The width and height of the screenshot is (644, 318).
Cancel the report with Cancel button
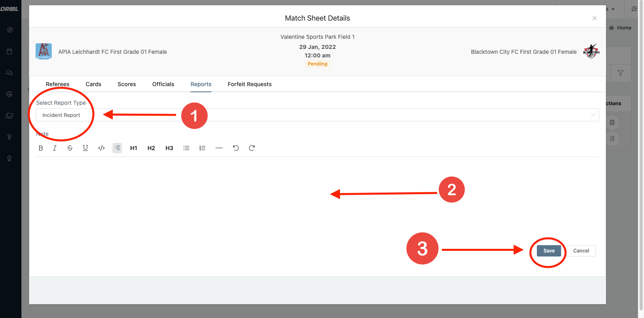click(581, 251)
